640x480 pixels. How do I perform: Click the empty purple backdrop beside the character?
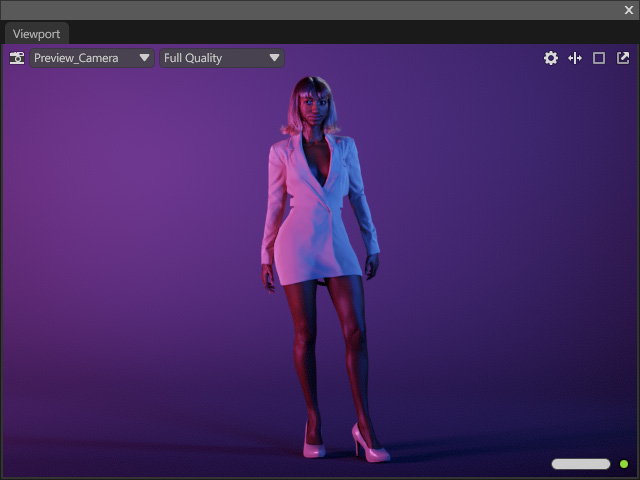pos(122,245)
